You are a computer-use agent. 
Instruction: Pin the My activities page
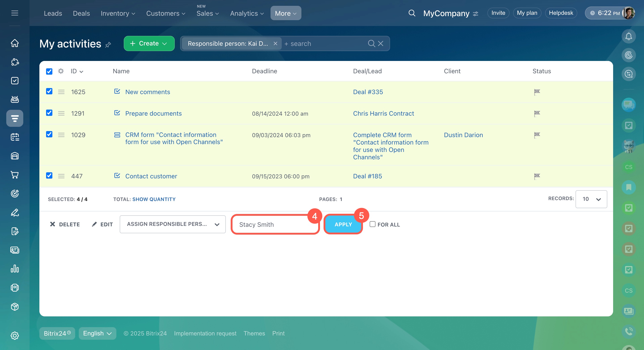pyautogui.click(x=108, y=45)
